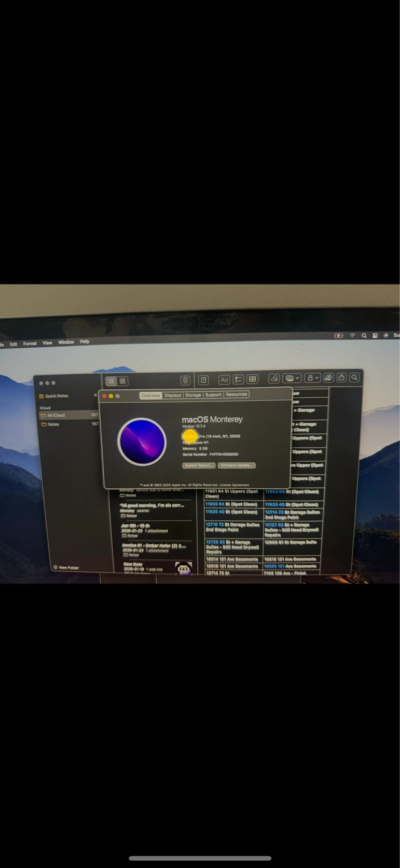Close the About This Mac window

pyautogui.click(x=104, y=396)
